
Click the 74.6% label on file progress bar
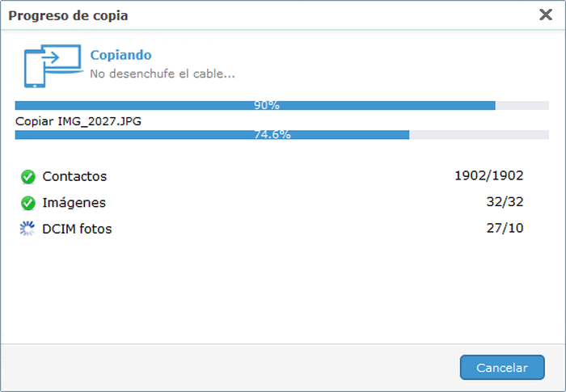coord(272,135)
